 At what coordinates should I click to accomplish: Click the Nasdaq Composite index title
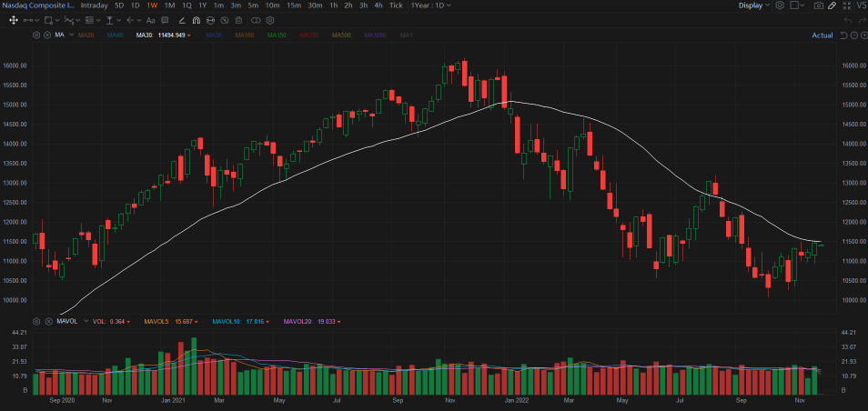pos(37,5)
